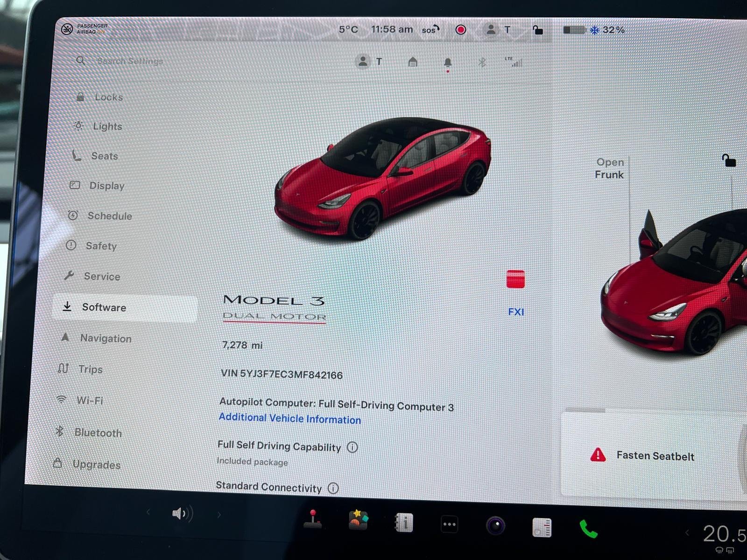Viewport: 747px width, 560px height.
Task: Click the Search Settings field
Action: coord(130,61)
